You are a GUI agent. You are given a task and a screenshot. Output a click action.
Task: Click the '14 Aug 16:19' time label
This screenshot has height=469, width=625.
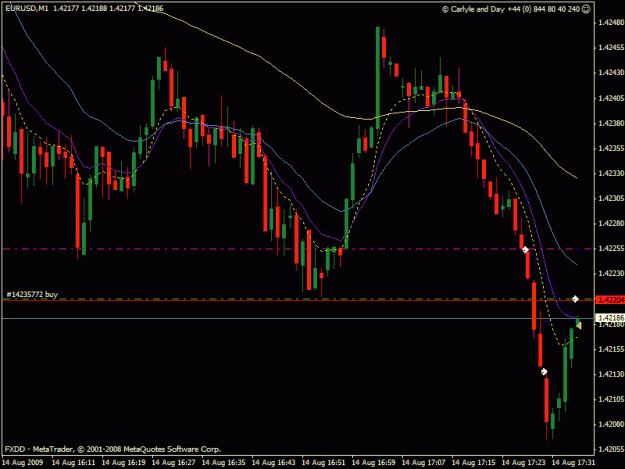pos(124,463)
